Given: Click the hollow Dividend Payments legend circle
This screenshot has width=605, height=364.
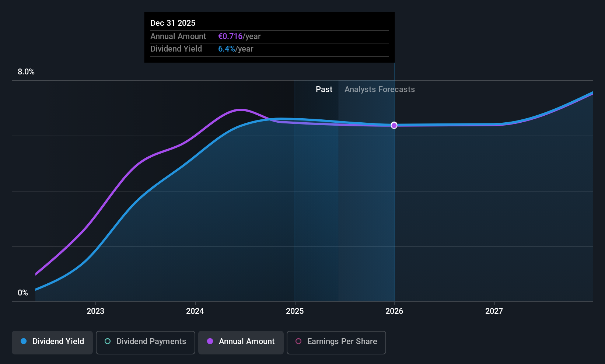Looking at the screenshot, I should (x=108, y=341).
